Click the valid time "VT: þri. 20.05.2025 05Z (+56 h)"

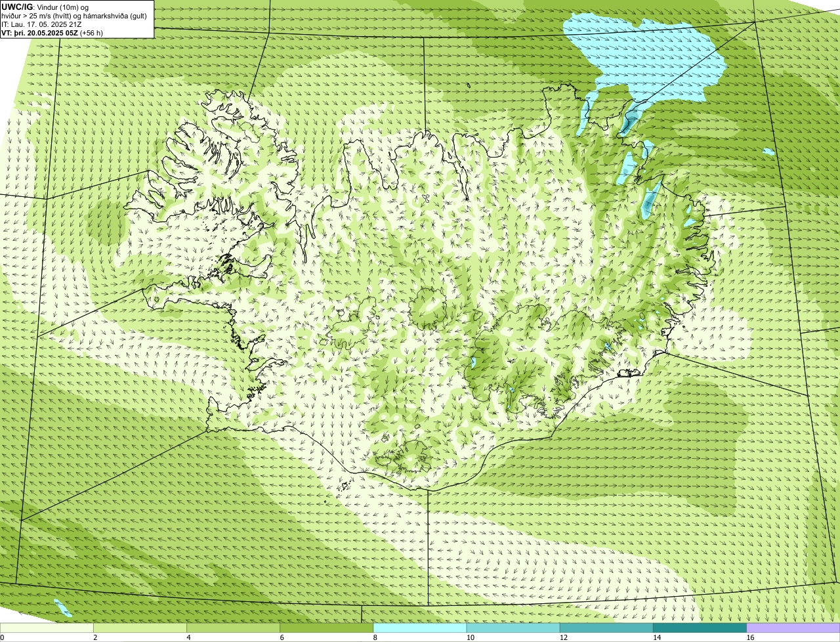coord(52,32)
